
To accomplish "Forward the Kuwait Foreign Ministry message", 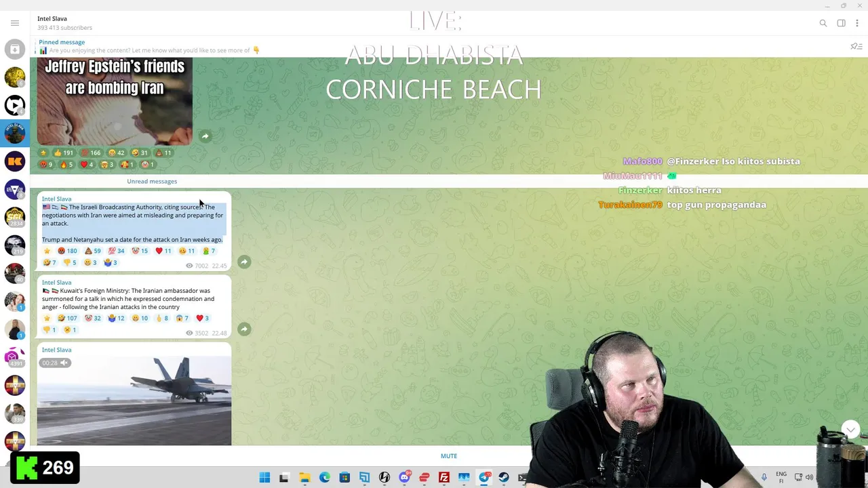I will pos(244,329).
